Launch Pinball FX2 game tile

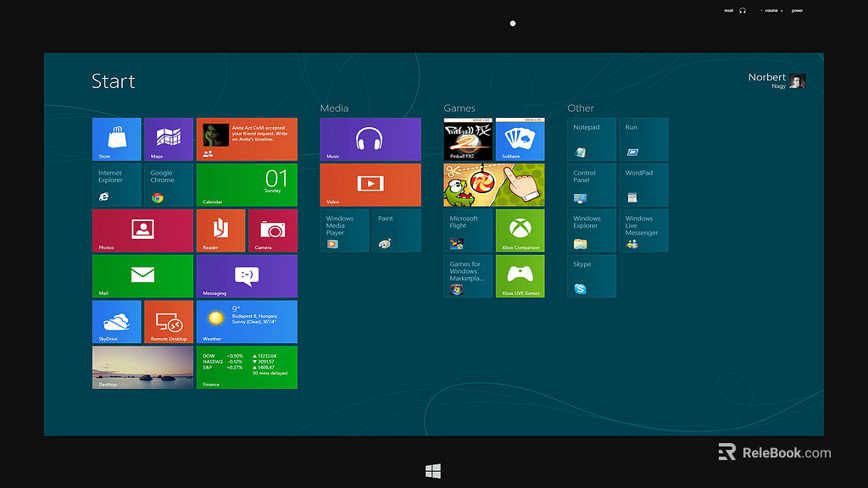468,139
